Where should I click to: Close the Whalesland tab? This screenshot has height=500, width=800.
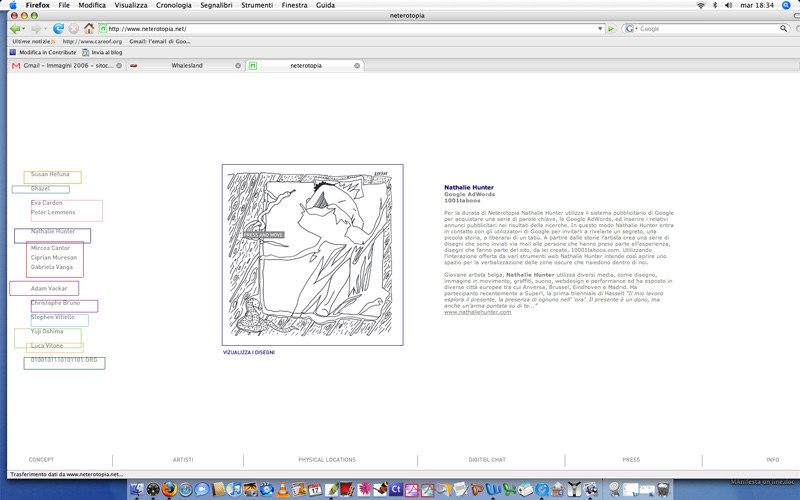(x=238, y=65)
